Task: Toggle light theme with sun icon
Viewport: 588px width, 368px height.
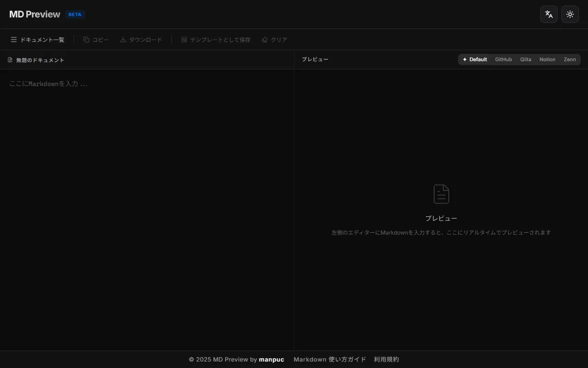Action: pos(570,14)
